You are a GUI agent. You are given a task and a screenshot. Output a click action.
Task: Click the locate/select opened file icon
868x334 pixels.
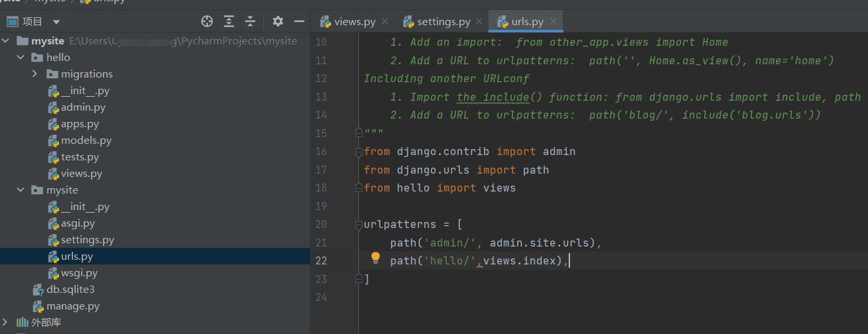coord(207,21)
